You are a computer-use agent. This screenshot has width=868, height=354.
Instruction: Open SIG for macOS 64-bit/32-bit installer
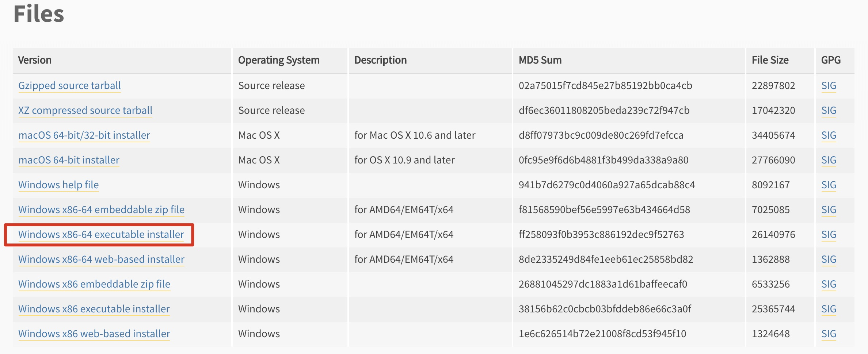(x=829, y=135)
